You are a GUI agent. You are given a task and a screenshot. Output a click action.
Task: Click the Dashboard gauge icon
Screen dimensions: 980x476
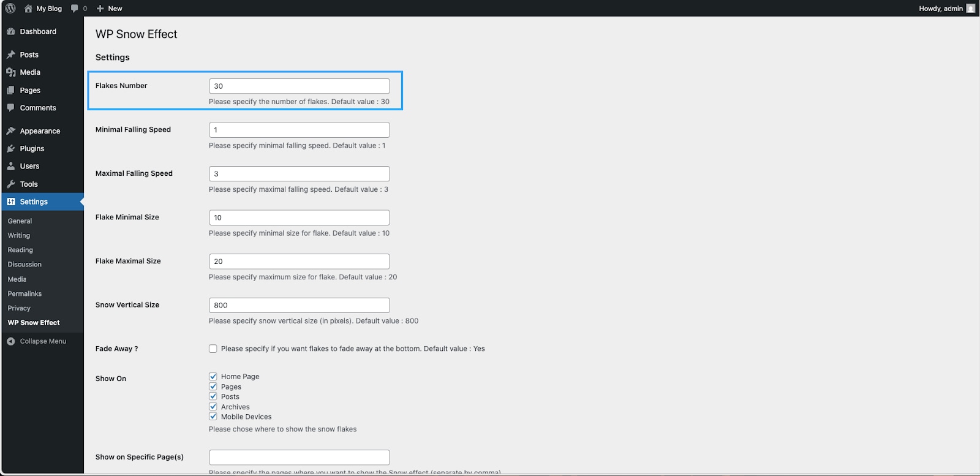(x=11, y=31)
